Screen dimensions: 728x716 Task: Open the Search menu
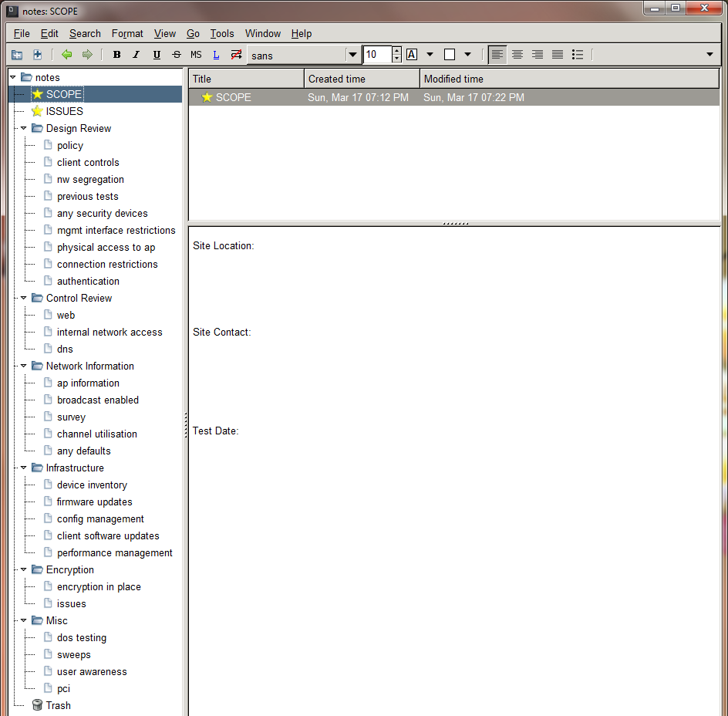pos(85,34)
